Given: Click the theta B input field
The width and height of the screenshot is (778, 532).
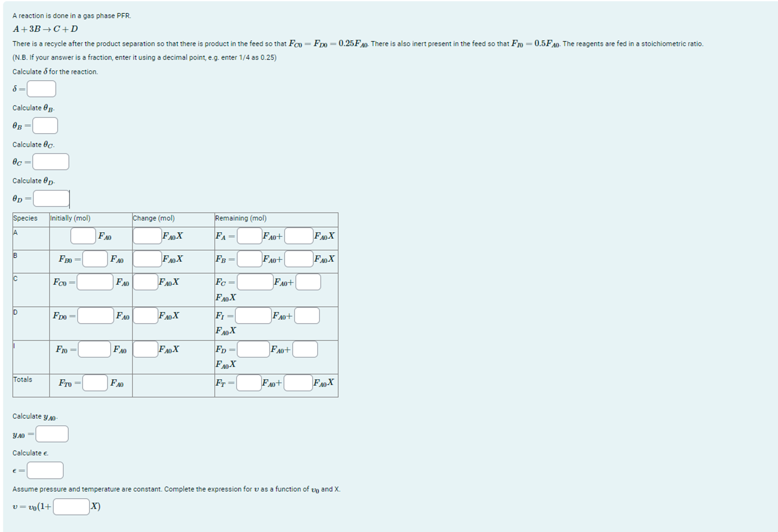Looking at the screenshot, I should point(45,125).
